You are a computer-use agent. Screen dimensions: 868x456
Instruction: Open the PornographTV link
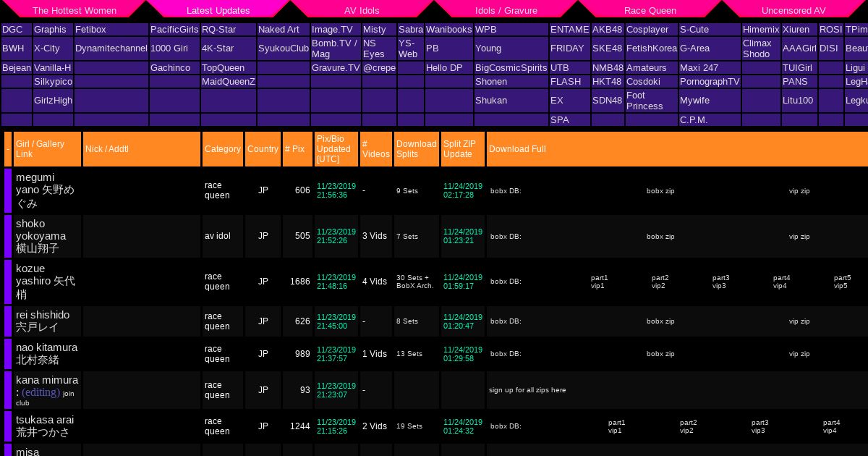[x=710, y=82]
